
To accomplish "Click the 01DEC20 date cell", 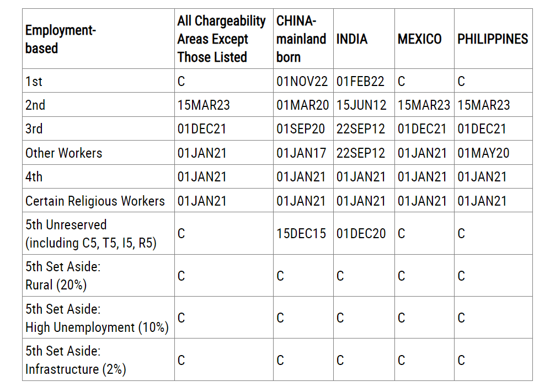I will point(361,234).
